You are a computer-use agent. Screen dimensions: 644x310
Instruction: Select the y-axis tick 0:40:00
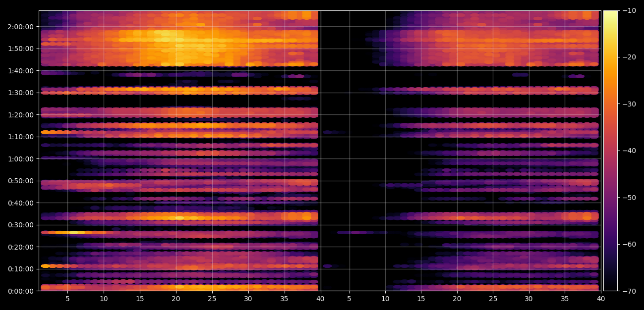point(21,203)
